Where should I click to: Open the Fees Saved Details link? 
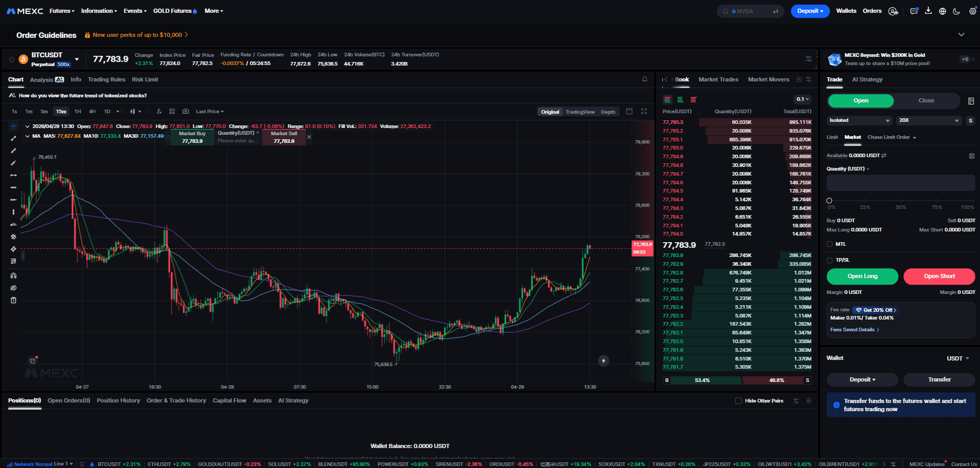point(854,330)
